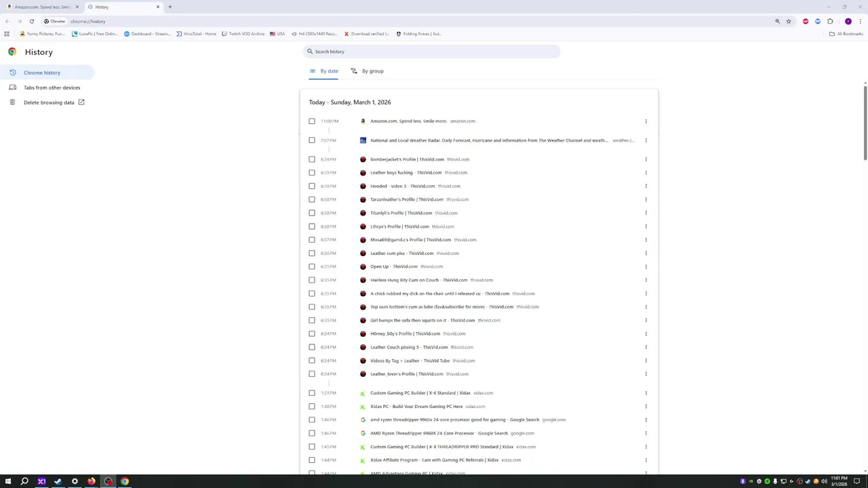Open Delete browsing data
Viewport: 868px width, 488px height.
coord(47,102)
